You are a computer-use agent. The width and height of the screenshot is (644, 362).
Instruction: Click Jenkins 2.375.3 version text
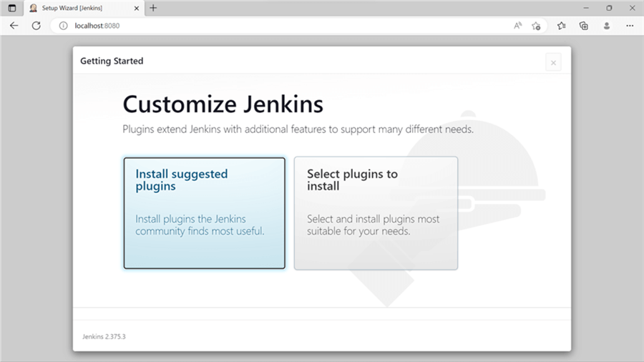(104, 336)
